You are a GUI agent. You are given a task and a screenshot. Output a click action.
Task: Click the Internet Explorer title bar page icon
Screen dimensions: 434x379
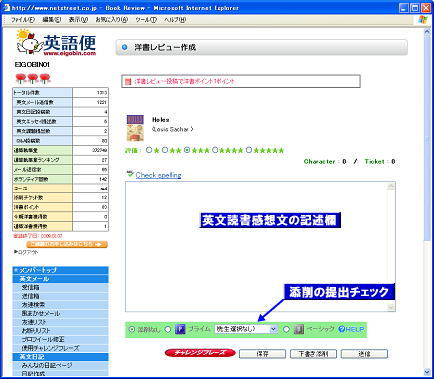tap(7, 8)
